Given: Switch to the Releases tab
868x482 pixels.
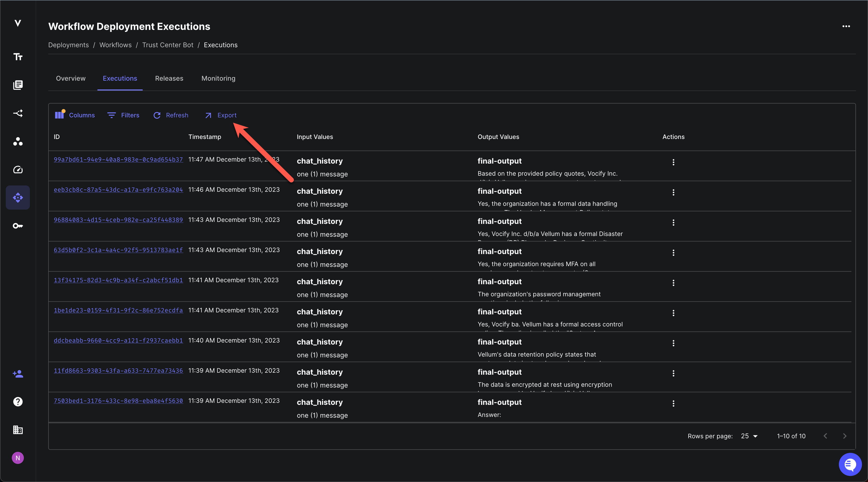Looking at the screenshot, I should point(169,78).
